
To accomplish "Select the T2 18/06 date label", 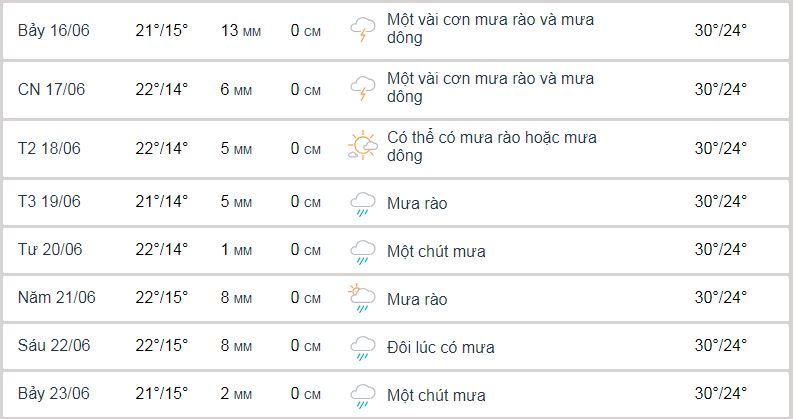I will point(49,148).
